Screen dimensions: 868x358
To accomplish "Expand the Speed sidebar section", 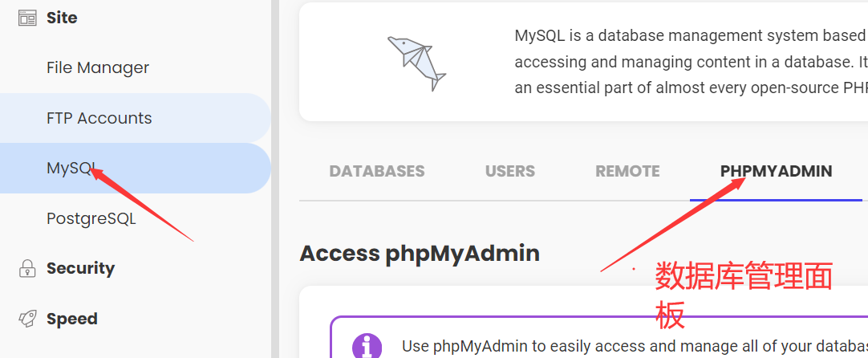I will pyautogui.click(x=71, y=319).
